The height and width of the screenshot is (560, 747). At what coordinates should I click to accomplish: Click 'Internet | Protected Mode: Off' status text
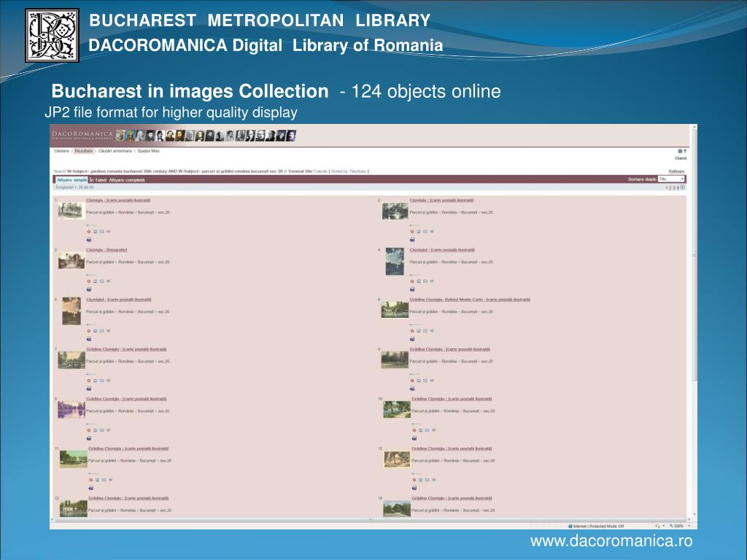(x=598, y=526)
